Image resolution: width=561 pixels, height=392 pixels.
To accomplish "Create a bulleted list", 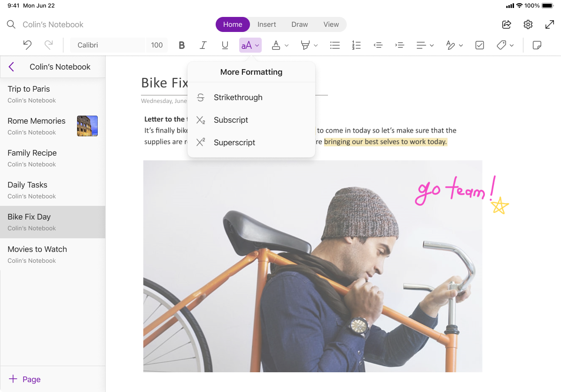I will 335,45.
